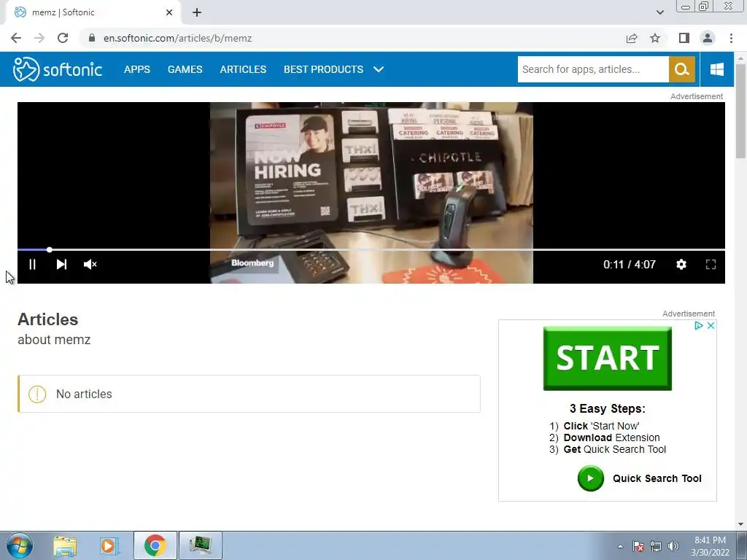Open the Chrome profile icon
Screen dimensions: 747x560
point(708,38)
